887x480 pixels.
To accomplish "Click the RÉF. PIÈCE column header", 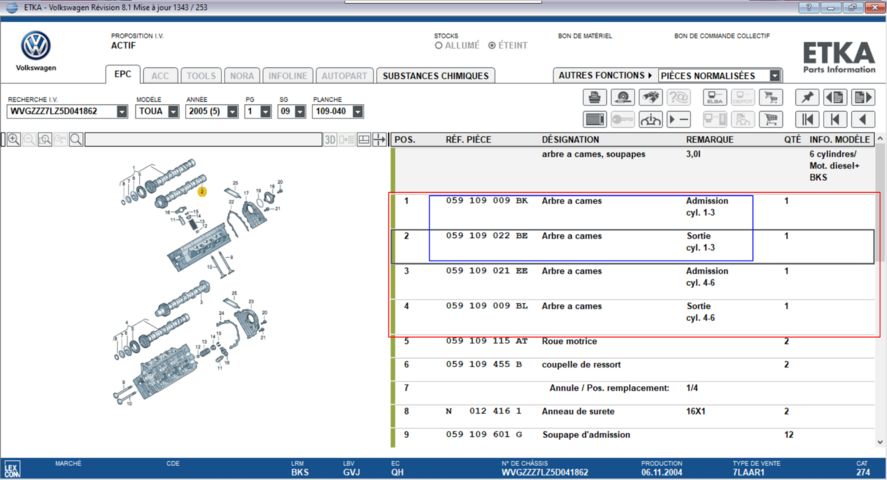I will 468,140.
